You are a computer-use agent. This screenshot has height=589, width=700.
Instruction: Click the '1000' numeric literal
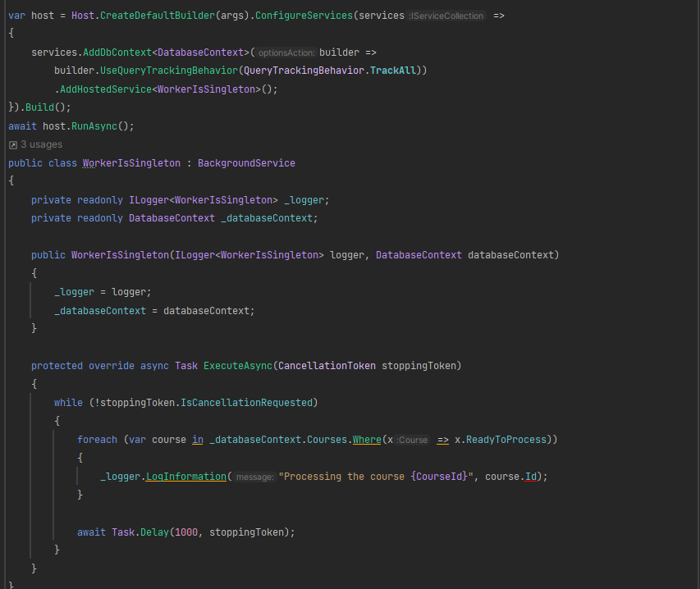[x=186, y=532]
